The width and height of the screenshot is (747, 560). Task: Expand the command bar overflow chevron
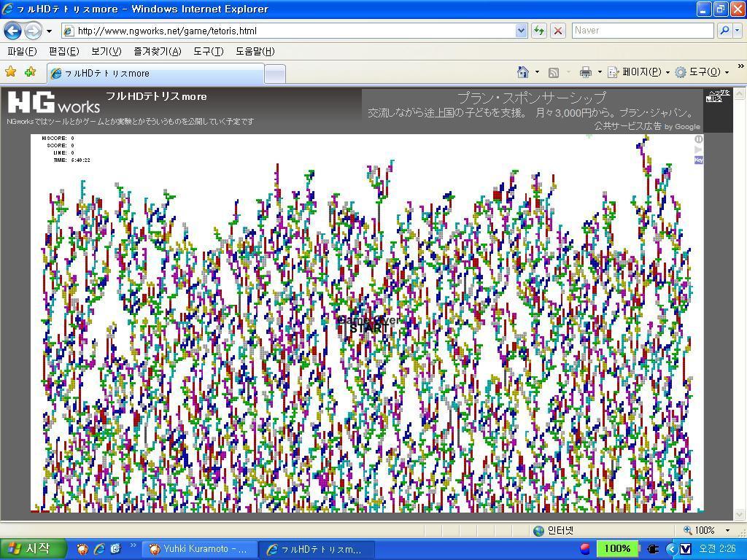point(740,66)
